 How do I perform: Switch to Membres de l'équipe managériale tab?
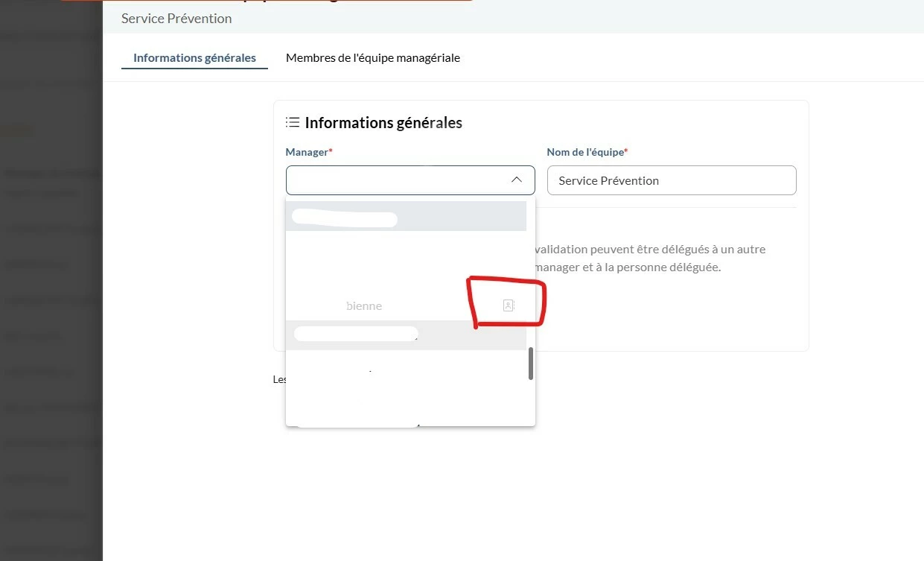(373, 57)
